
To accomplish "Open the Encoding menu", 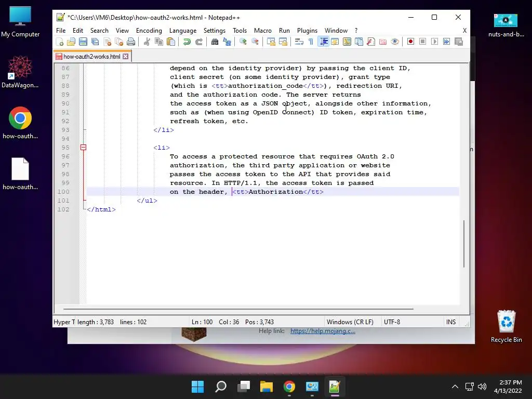I will [x=149, y=31].
